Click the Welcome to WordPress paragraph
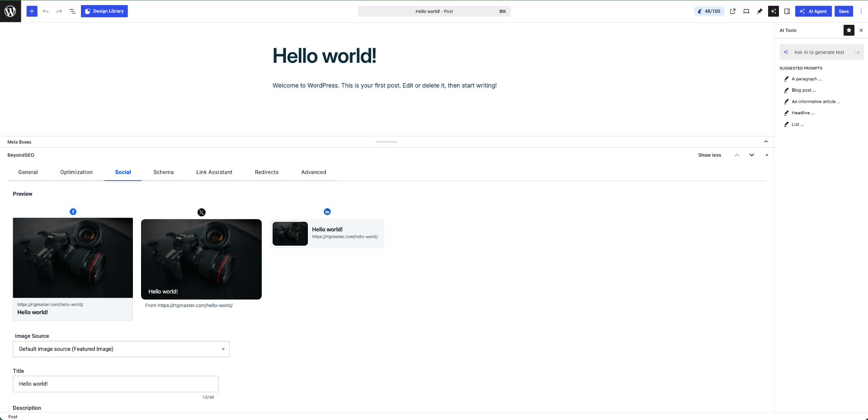This screenshot has width=868, height=420. click(x=385, y=85)
